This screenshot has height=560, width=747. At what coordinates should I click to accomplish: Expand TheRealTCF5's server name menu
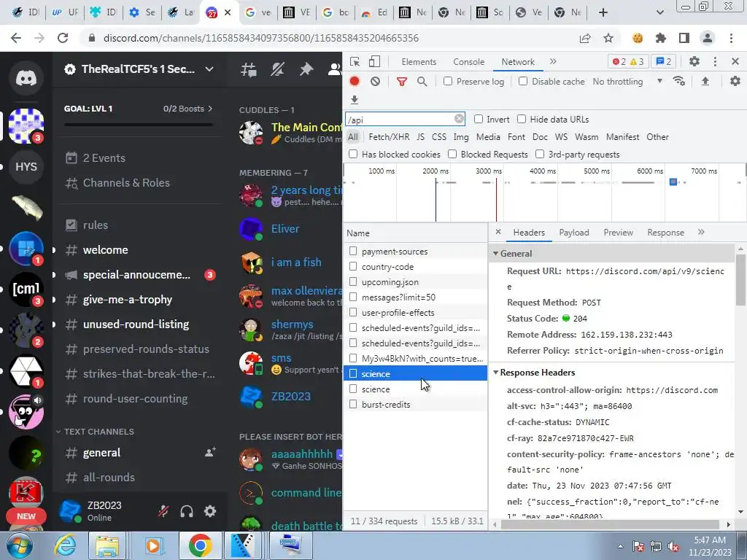tap(209, 69)
